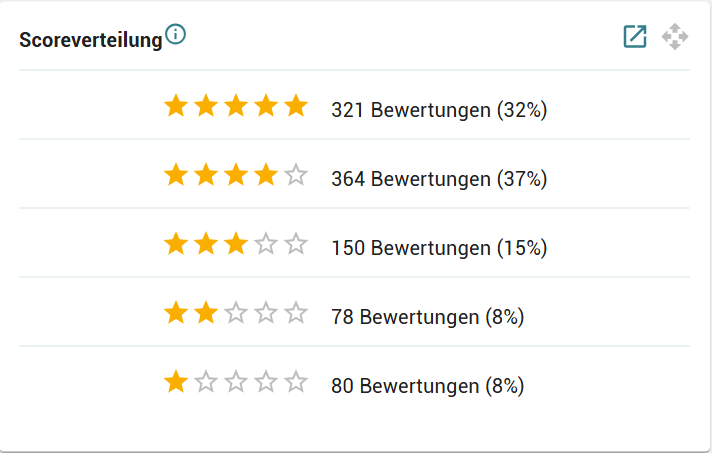This screenshot has height=453, width=712.
Task: Select the 80 Bewertungen (8%) entry
Action: pyautogui.click(x=427, y=386)
